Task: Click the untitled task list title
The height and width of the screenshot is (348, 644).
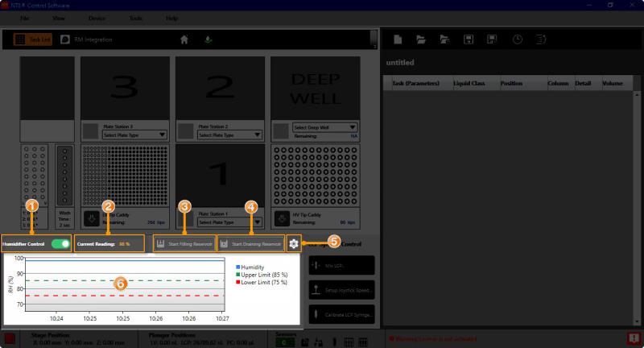Action: pyautogui.click(x=400, y=63)
